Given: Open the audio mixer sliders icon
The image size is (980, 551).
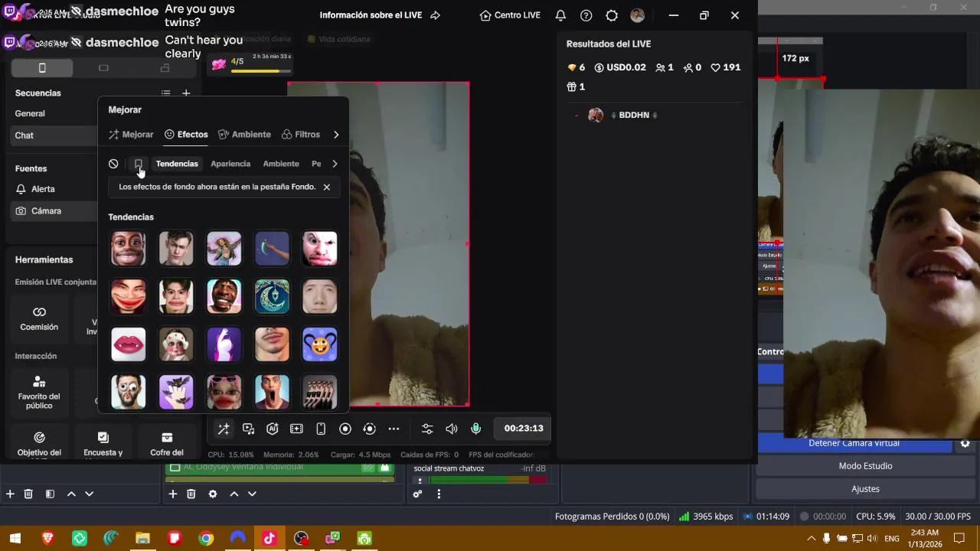Looking at the screenshot, I should [x=427, y=429].
